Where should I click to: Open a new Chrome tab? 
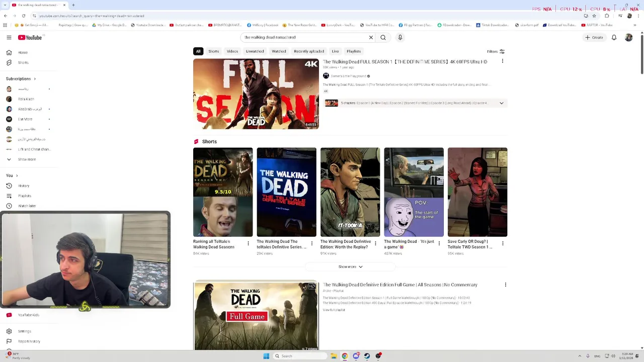(73, 5)
